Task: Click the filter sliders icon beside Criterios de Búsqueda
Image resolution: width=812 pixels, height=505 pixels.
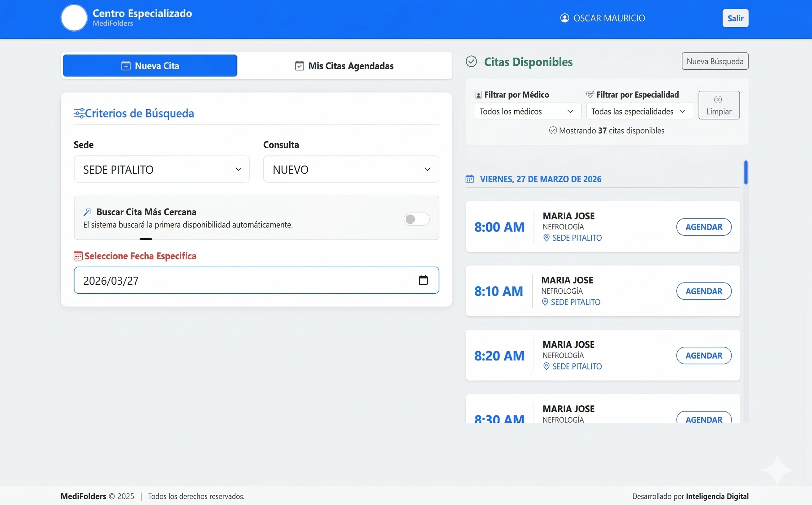Action: click(x=80, y=113)
